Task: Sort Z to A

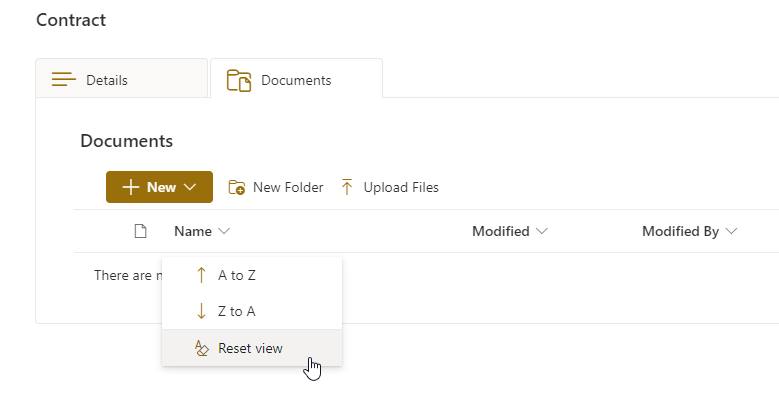Action: coord(252,311)
